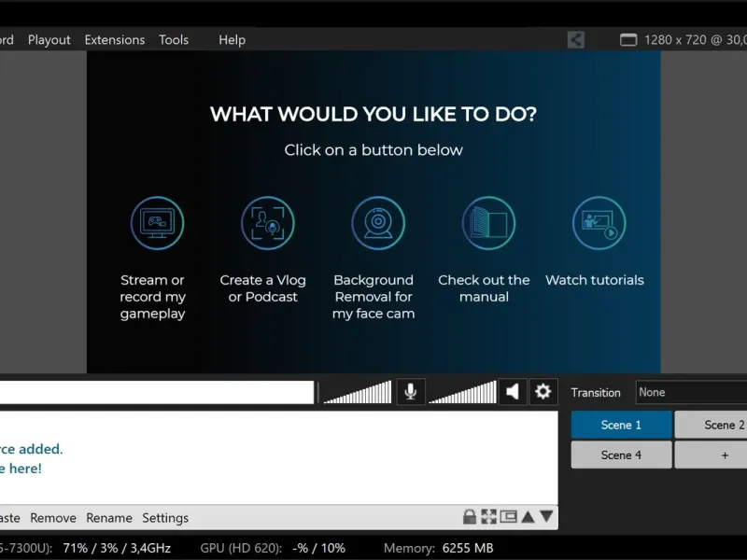Click the Memory 6255 MB status

click(439, 548)
